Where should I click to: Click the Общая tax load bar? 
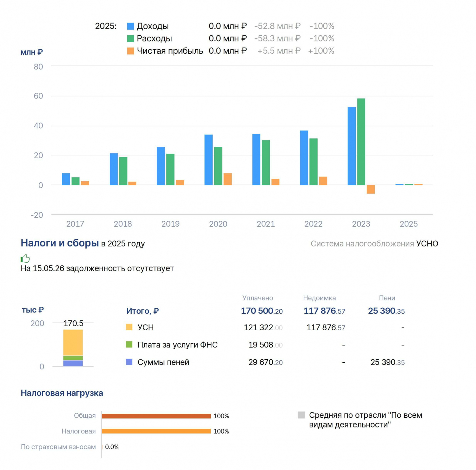tap(156, 416)
